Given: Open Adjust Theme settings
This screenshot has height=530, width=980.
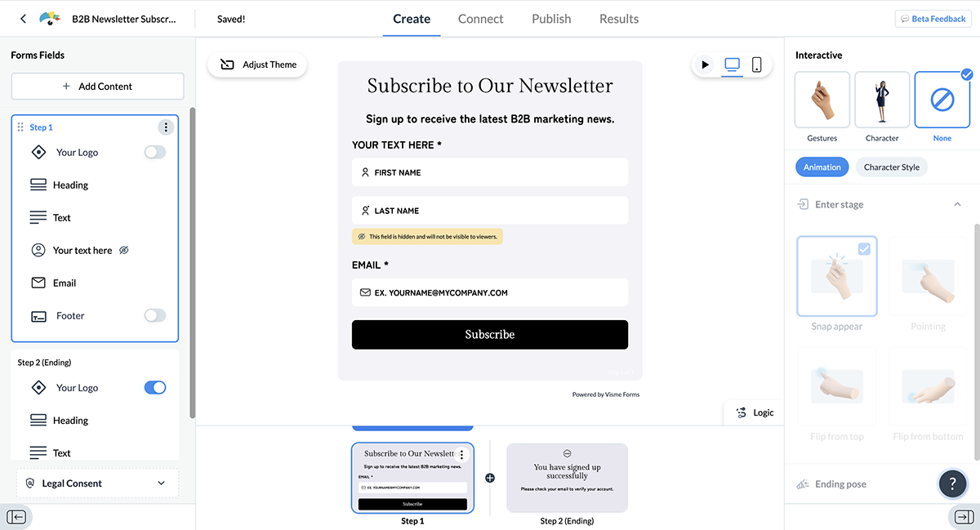Looking at the screenshot, I should [x=258, y=65].
